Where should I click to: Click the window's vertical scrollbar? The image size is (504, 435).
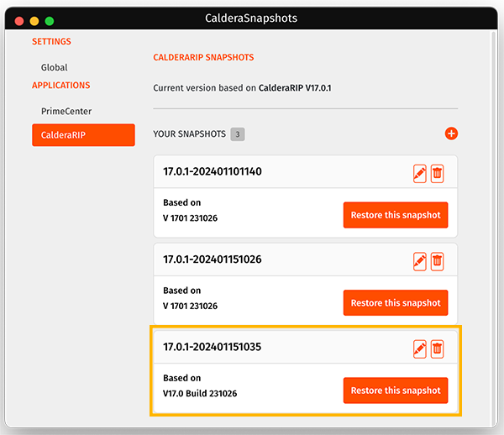pos(494,228)
